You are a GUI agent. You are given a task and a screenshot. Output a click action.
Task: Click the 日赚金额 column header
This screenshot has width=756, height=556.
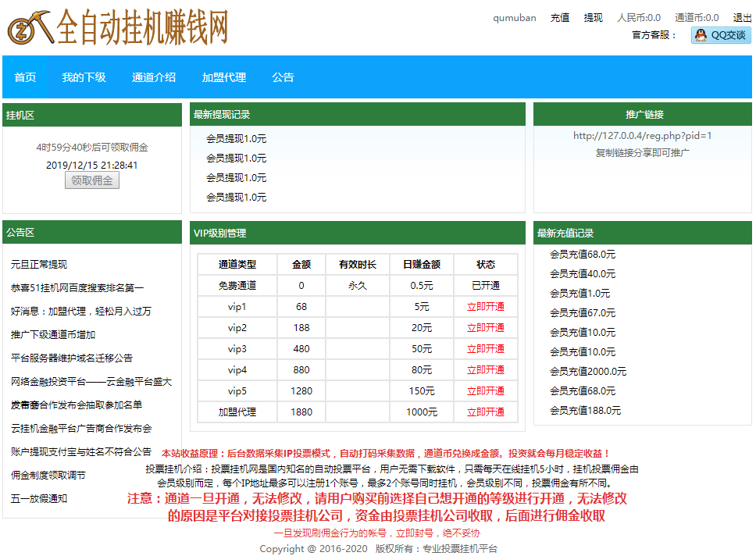pyautogui.click(x=422, y=264)
